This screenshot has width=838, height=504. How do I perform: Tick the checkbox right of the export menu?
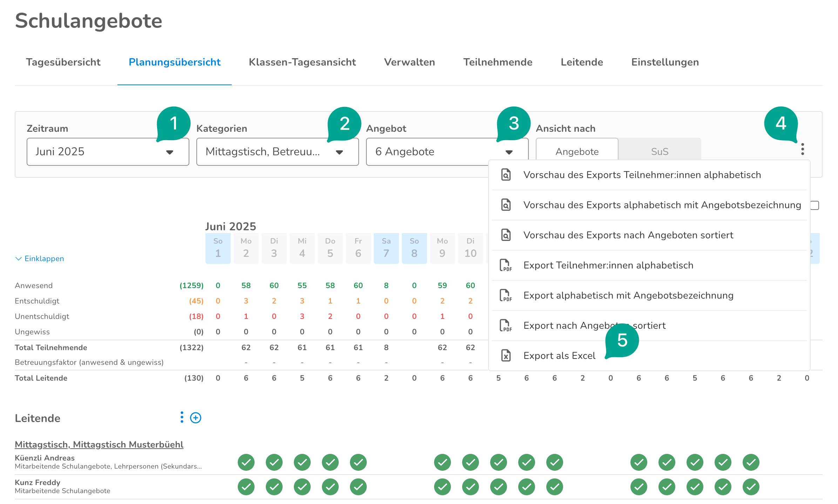click(815, 205)
